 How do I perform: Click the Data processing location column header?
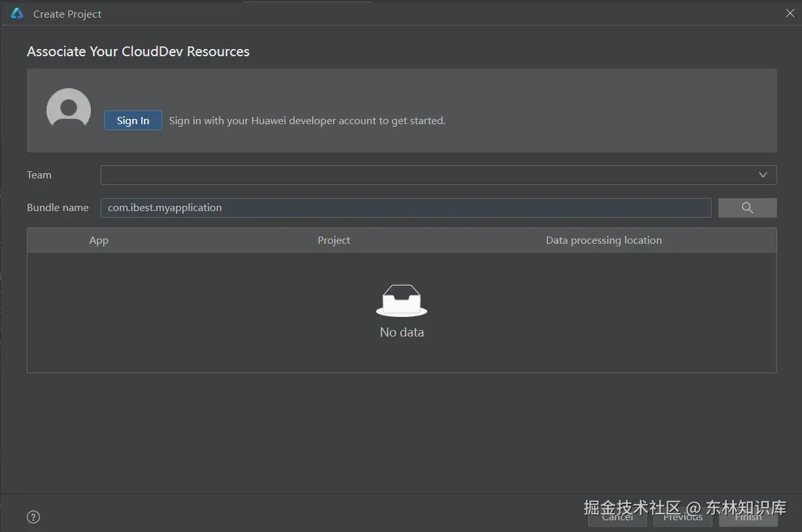(x=604, y=241)
